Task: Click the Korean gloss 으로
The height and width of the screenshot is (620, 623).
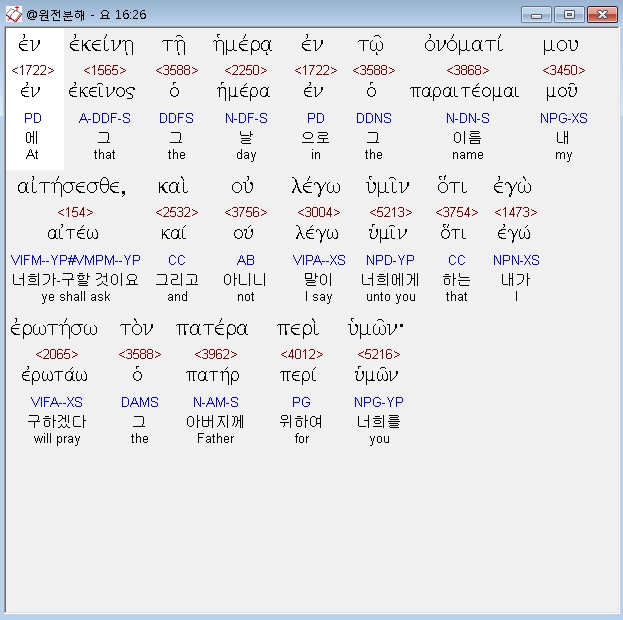Action: click(x=315, y=138)
